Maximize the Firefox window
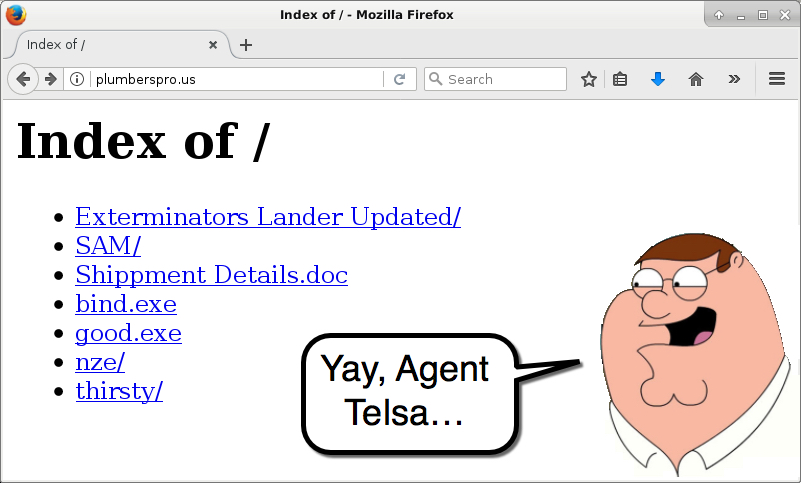801x483 pixels. [x=763, y=15]
